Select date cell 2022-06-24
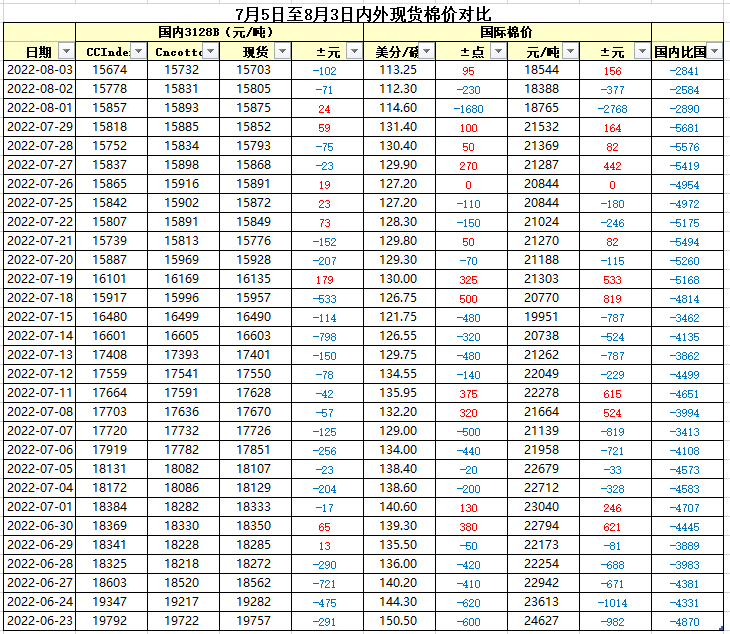The width and height of the screenshot is (730, 634). (x=40, y=602)
